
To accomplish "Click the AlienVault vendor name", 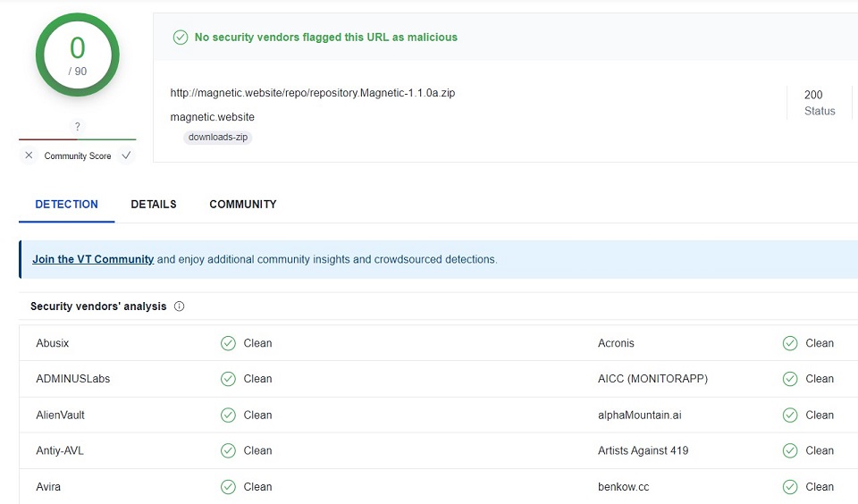I will pyautogui.click(x=60, y=415).
